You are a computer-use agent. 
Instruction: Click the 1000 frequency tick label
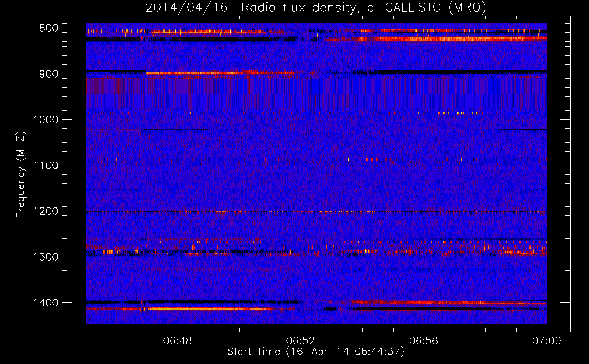pos(46,120)
